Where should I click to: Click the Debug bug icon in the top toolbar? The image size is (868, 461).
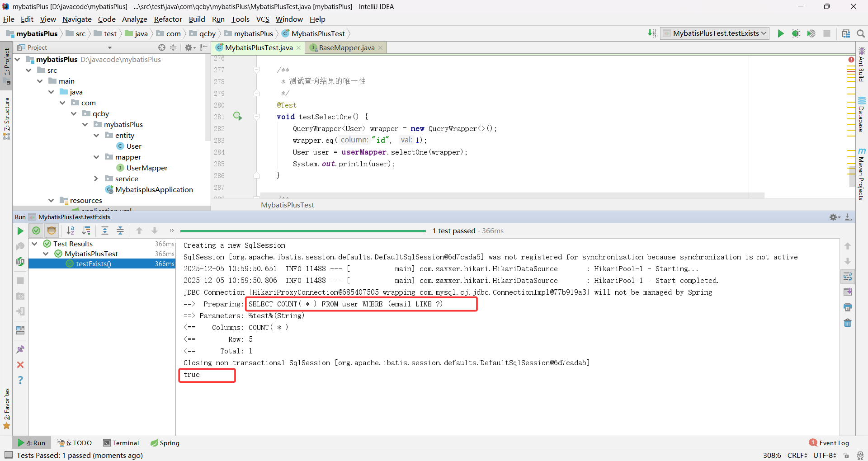[x=796, y=33]
